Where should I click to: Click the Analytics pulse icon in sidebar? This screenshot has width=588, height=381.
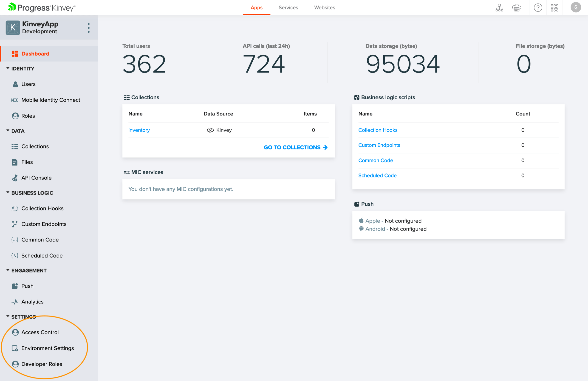[15, 302]
